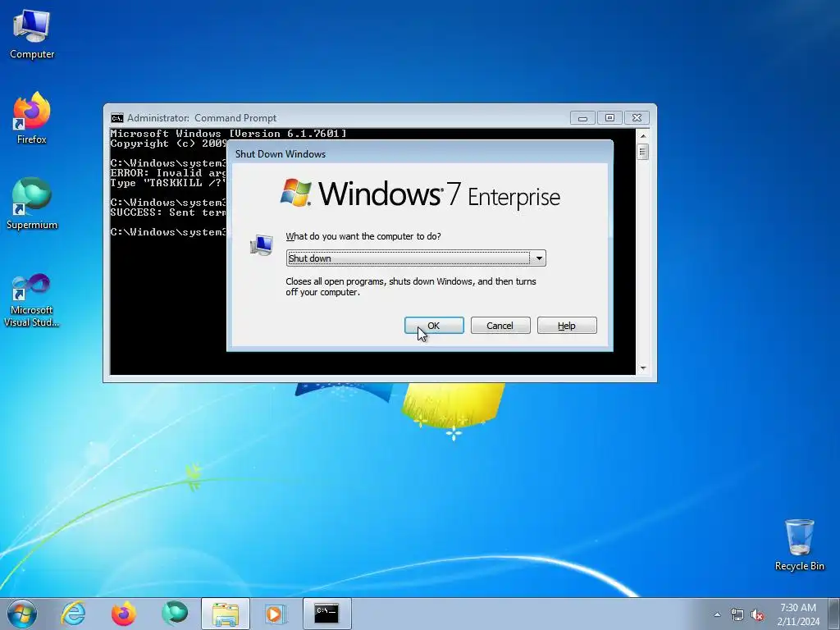Open Windows Media Player from taskbar
The image size is (840, 630).
276,614
